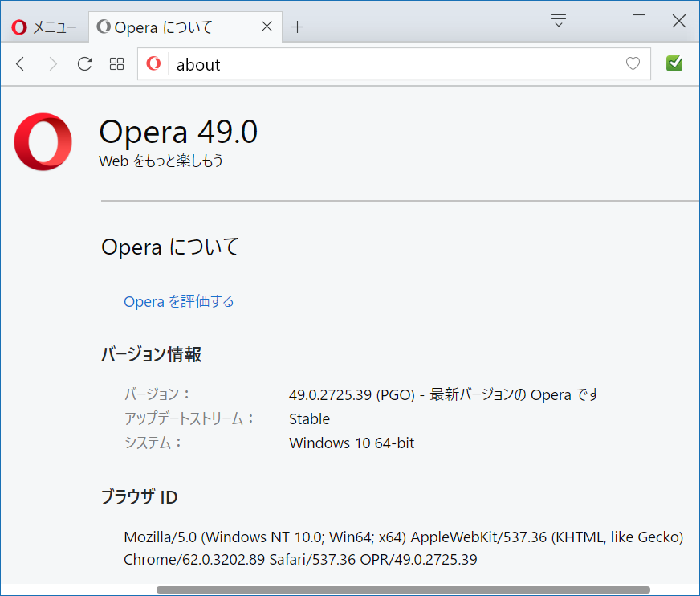Viewport: 700px width, 596px height.
Task: Add page to bookmarks with heart icon
Action: tap(633, 63)
